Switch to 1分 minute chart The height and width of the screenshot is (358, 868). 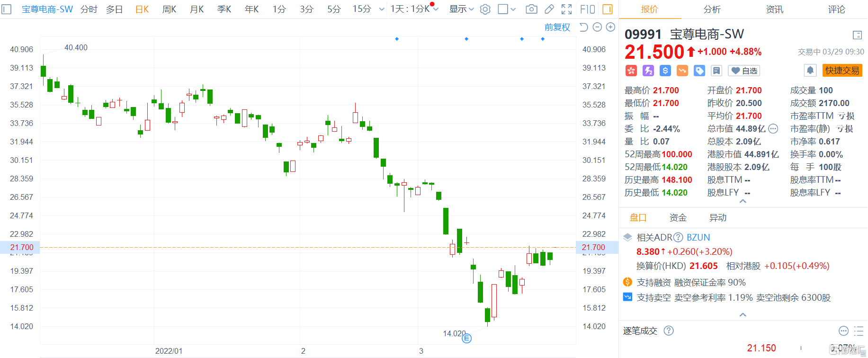(x=279, y=9)
